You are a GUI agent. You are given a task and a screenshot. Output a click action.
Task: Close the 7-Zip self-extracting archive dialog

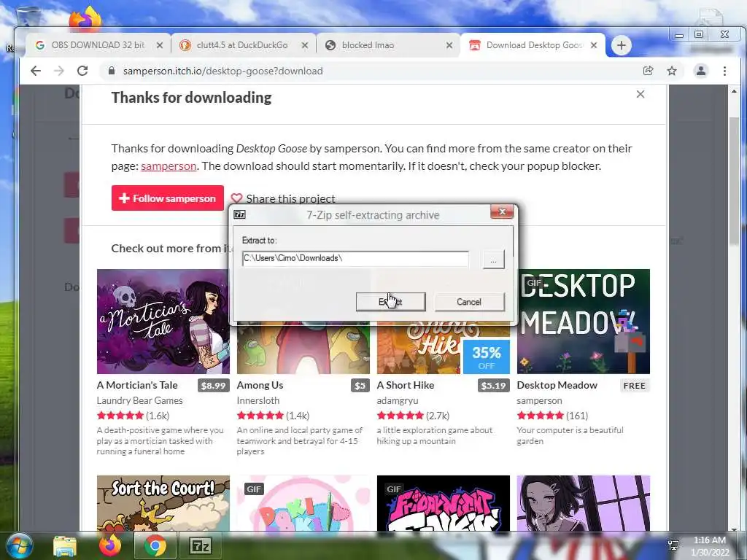pos(502,212)
